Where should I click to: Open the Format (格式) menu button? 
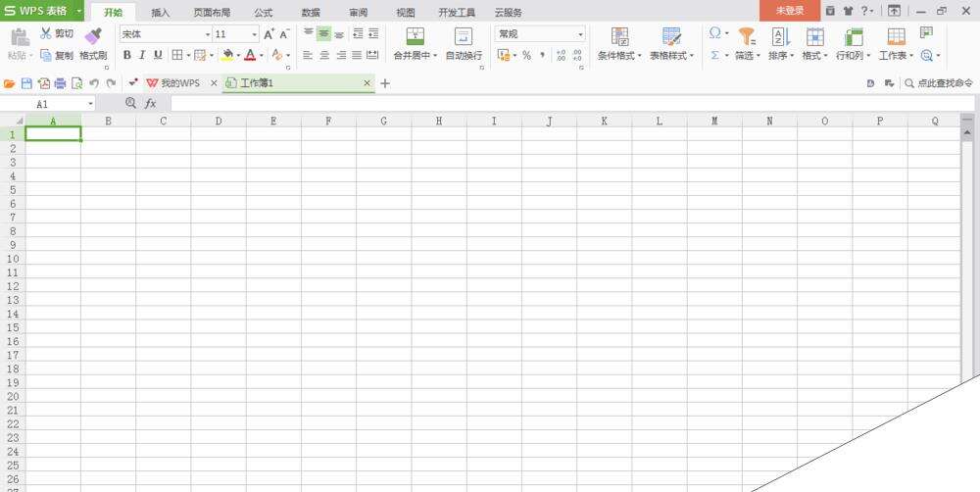815,44
